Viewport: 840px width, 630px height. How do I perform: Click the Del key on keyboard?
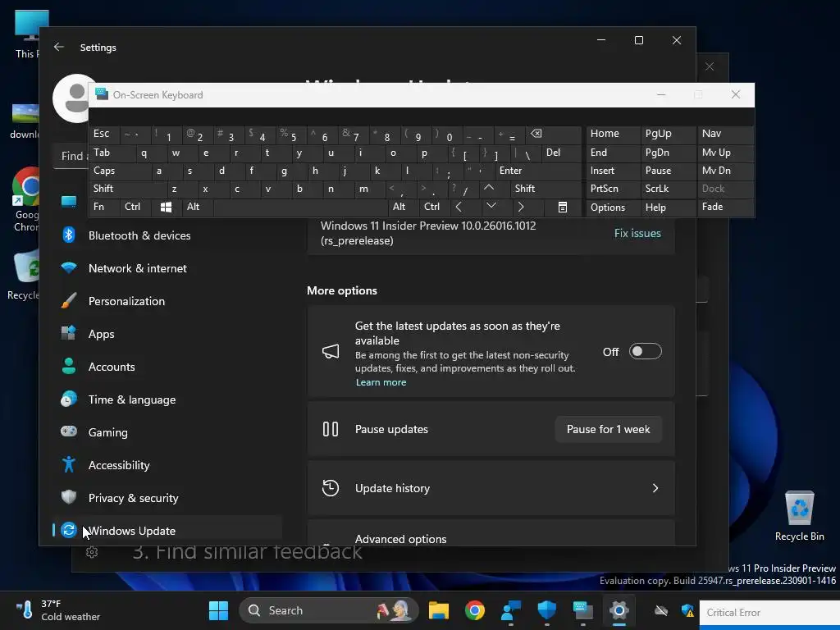click(x=561, y=153)
